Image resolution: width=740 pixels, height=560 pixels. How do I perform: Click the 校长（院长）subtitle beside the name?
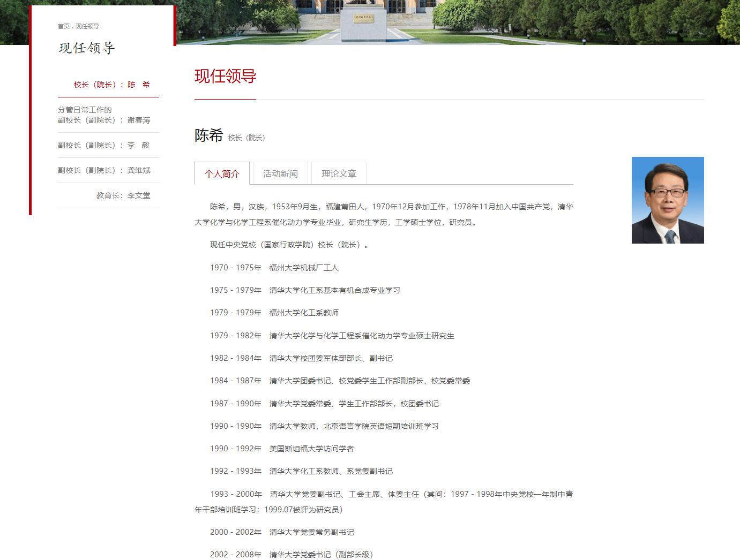pos(246,138)
